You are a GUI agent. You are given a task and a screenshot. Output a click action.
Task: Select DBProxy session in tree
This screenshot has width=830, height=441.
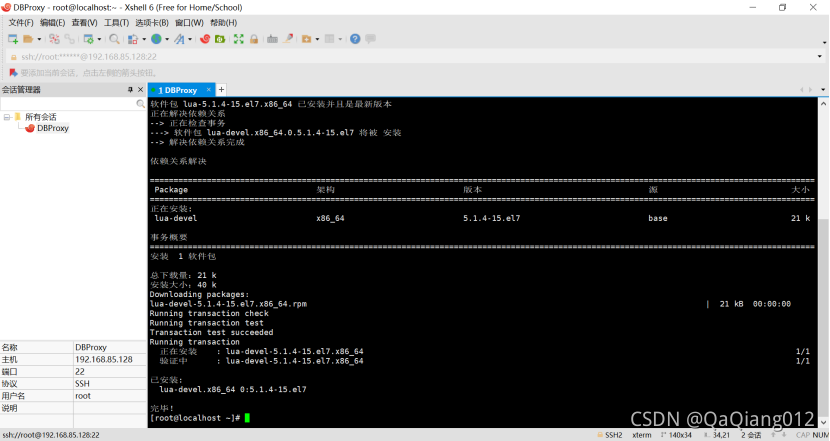[x=53, y=128]
